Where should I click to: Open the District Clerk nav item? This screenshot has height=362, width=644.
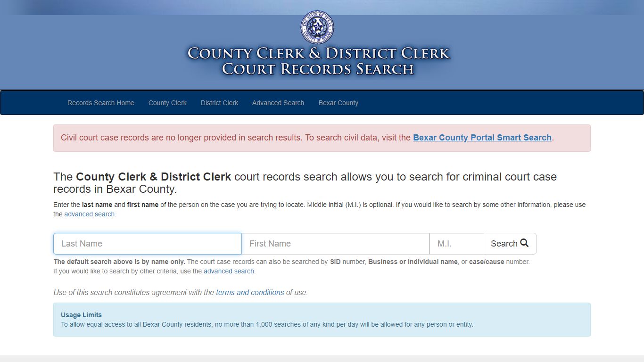219,103
